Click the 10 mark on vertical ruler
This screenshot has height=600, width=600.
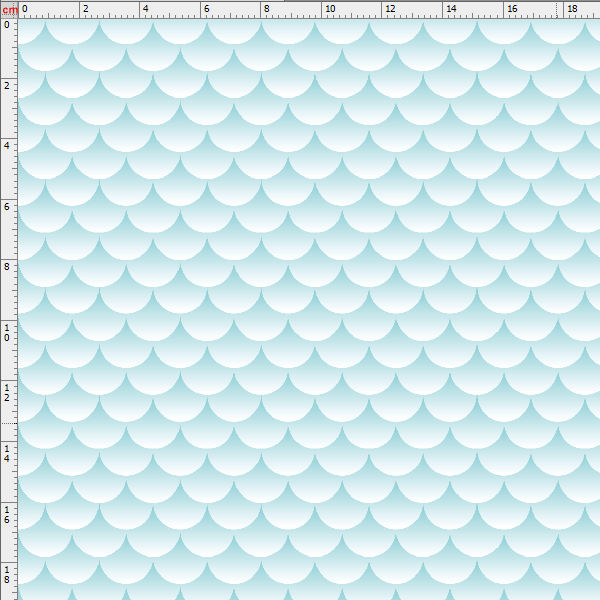(x=7, y=332)
